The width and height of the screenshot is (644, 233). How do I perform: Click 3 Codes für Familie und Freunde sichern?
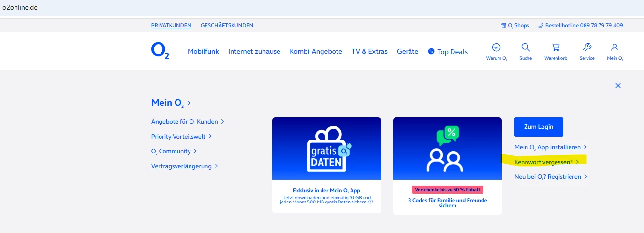point(447,203)
